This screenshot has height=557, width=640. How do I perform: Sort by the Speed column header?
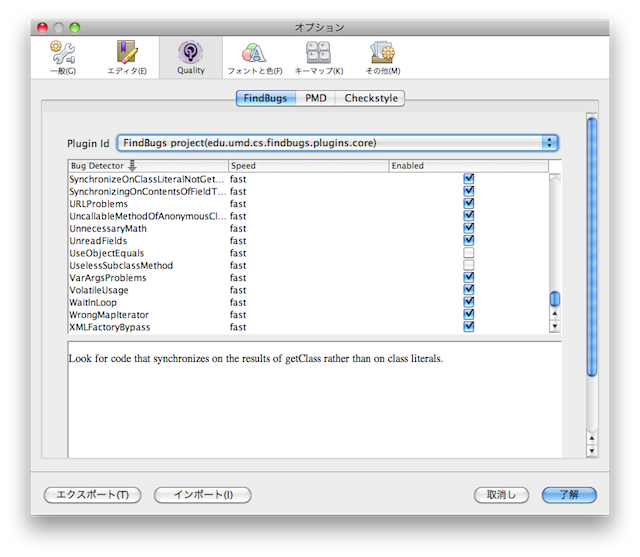pyautogui.click(x=307, y=166)
